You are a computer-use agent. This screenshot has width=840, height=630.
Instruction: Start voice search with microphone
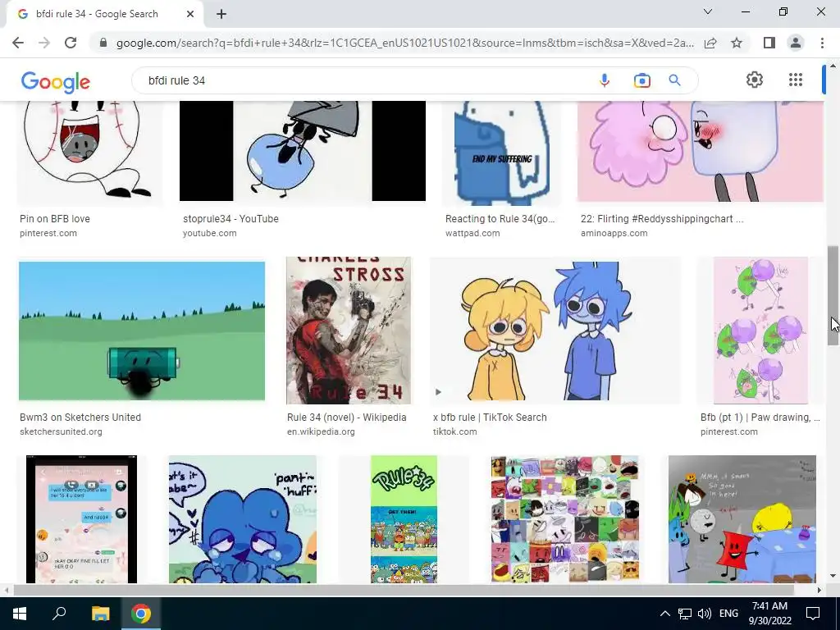point(605,80)
